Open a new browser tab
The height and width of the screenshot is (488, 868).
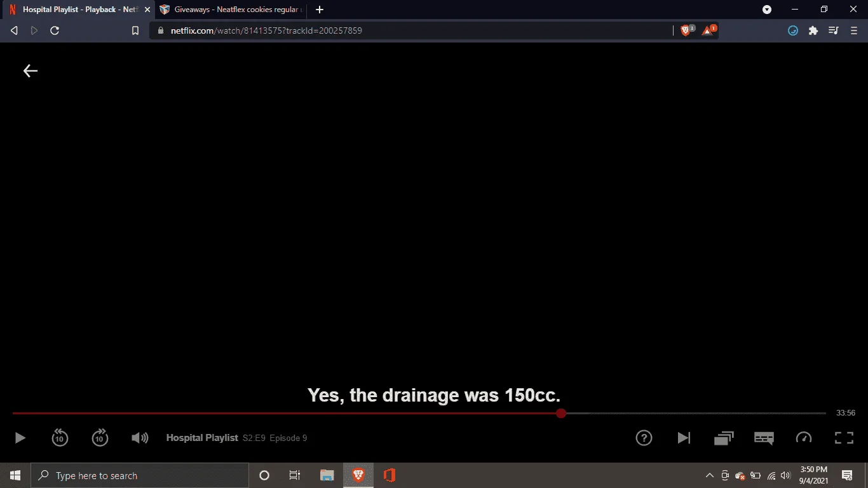coord(320,10)
